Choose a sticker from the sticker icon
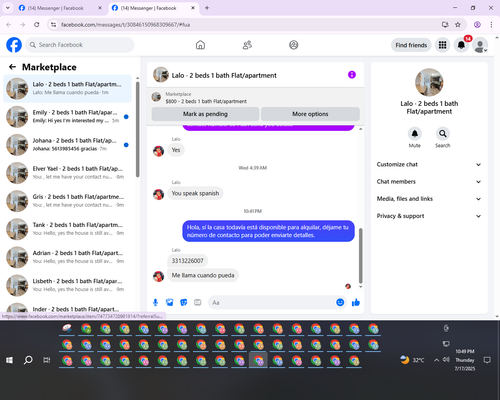The image size is (500, 400). pos(184,302)
